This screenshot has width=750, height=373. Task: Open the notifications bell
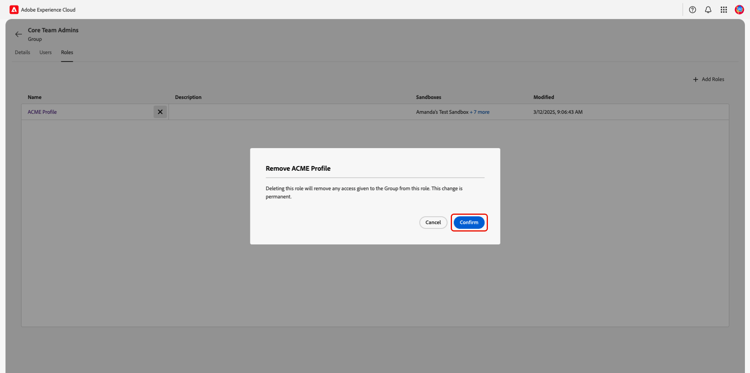[x=708, y=10]
